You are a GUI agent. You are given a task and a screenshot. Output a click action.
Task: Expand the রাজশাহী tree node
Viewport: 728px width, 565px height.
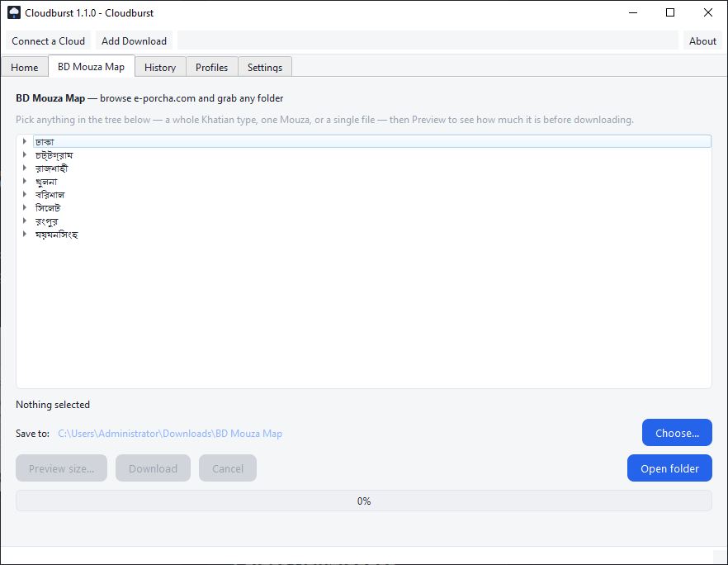coord(25,168)
